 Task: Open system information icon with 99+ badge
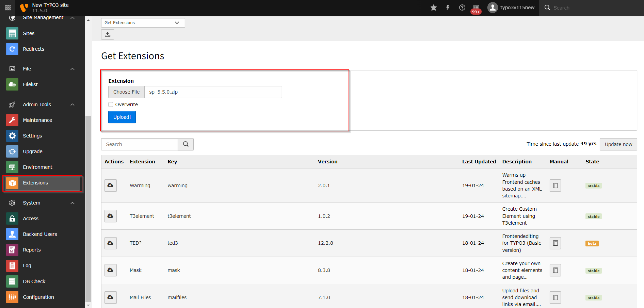pos(476,8)
